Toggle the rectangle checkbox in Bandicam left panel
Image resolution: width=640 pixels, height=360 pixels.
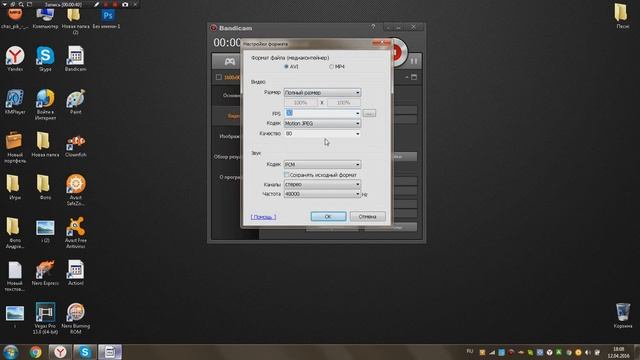(219, 77)
